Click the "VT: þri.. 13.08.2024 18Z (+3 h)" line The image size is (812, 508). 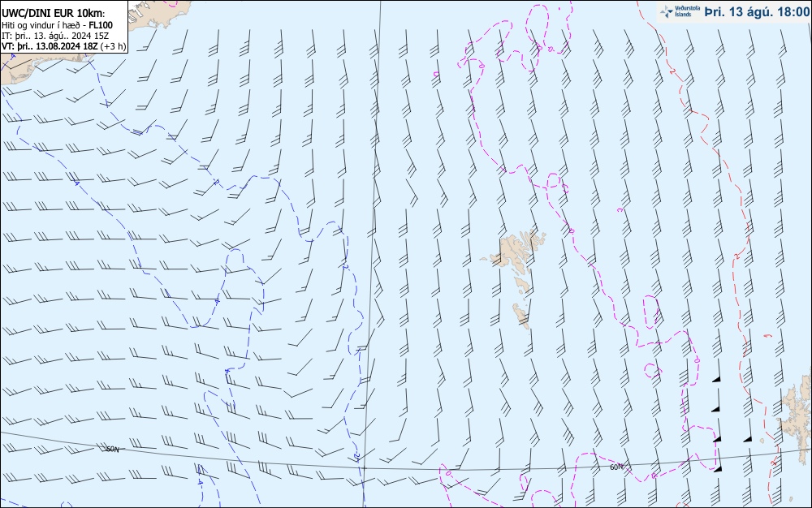click(x=63, y=46)
